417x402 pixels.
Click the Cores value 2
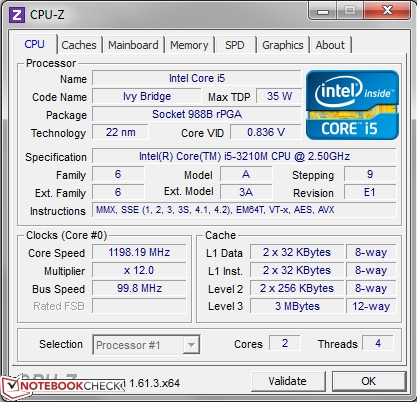point(285,343)
